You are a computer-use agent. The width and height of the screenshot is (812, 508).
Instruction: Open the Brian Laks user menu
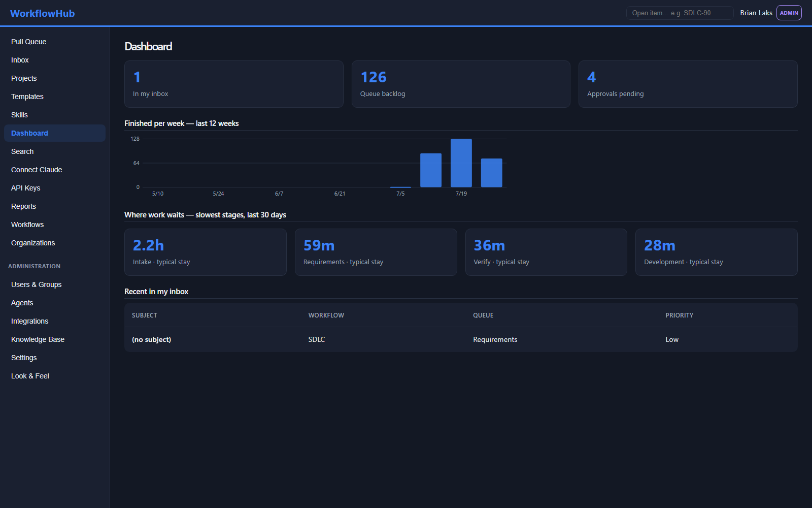coord(756,13)
